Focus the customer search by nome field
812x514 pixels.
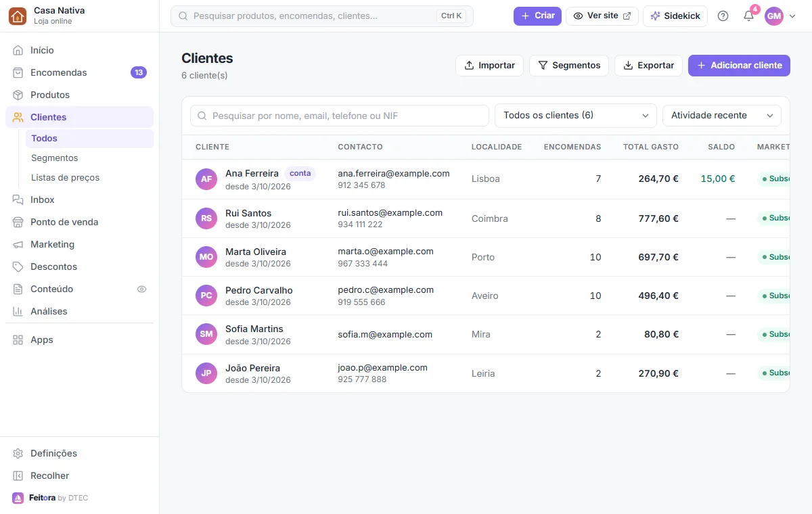tap(340, 116)
